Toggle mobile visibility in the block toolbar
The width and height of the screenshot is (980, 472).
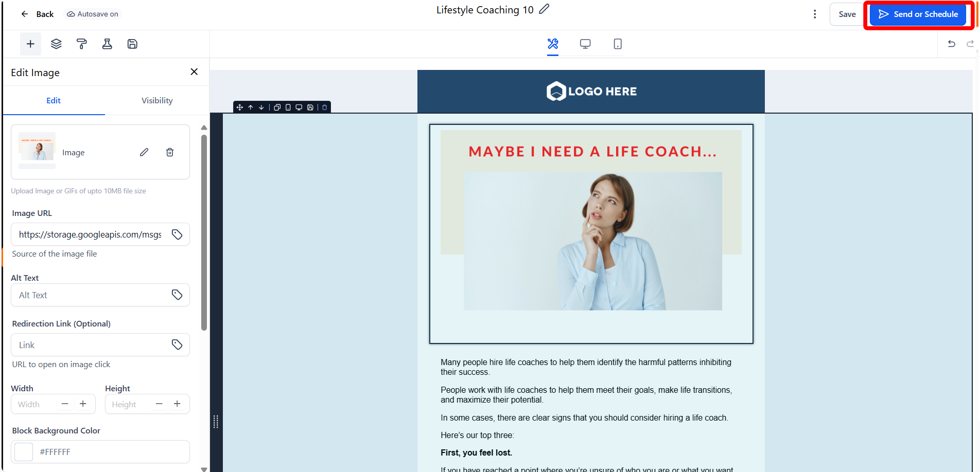pos(288,107)
